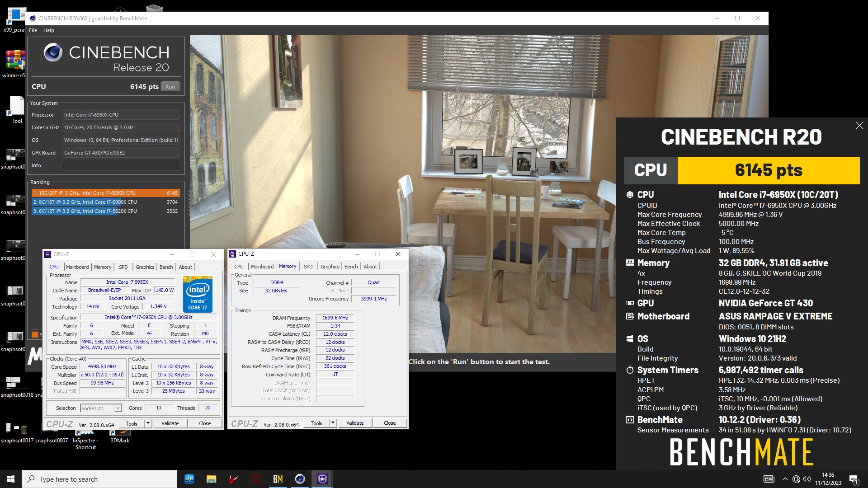Select ranking row 3. 6C/12T i7-5820K

(105, 211)
